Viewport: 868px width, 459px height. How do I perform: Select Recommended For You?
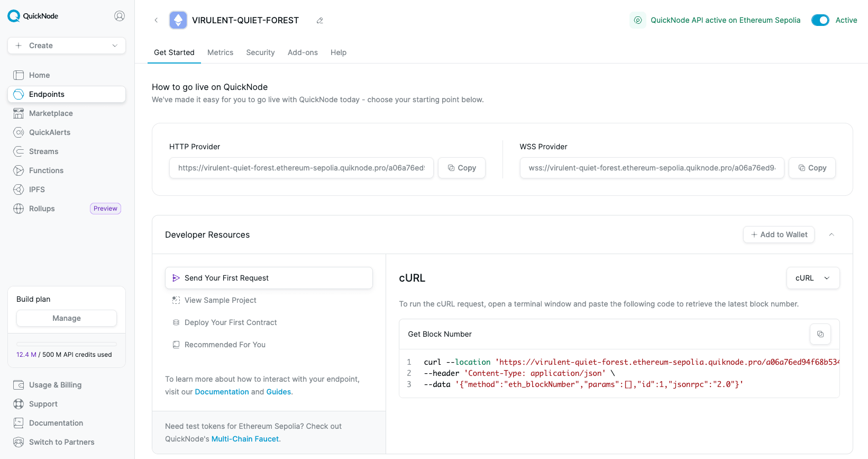pos(269,345)
